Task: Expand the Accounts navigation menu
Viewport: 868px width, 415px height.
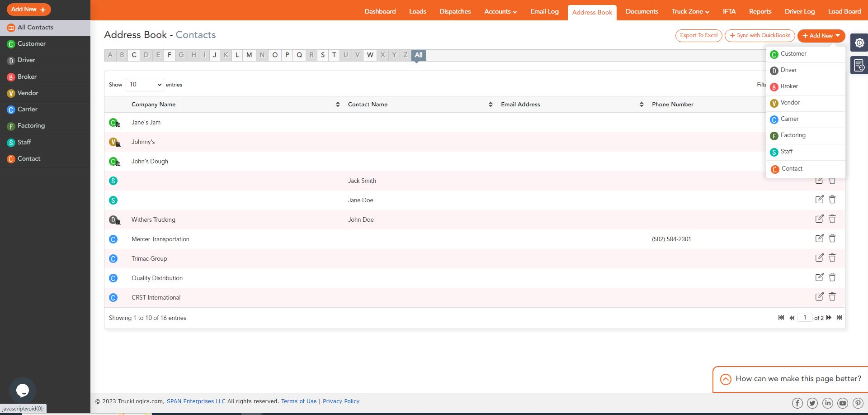Action: 500,11
